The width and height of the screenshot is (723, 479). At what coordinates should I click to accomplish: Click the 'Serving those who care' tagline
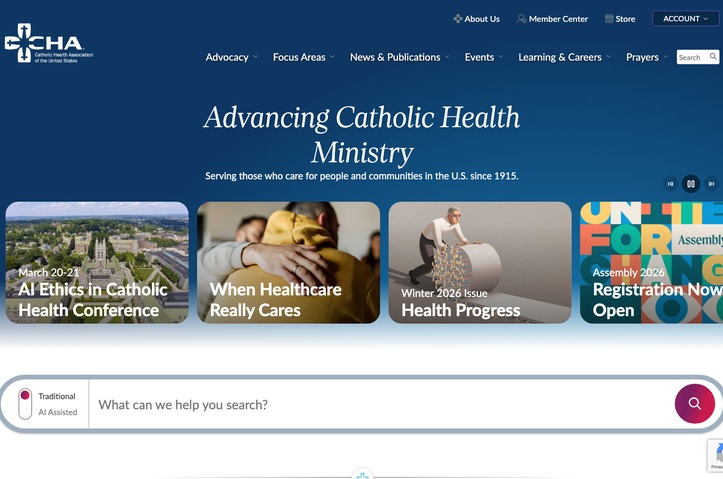pyautogui.click(x=362, y=176)
